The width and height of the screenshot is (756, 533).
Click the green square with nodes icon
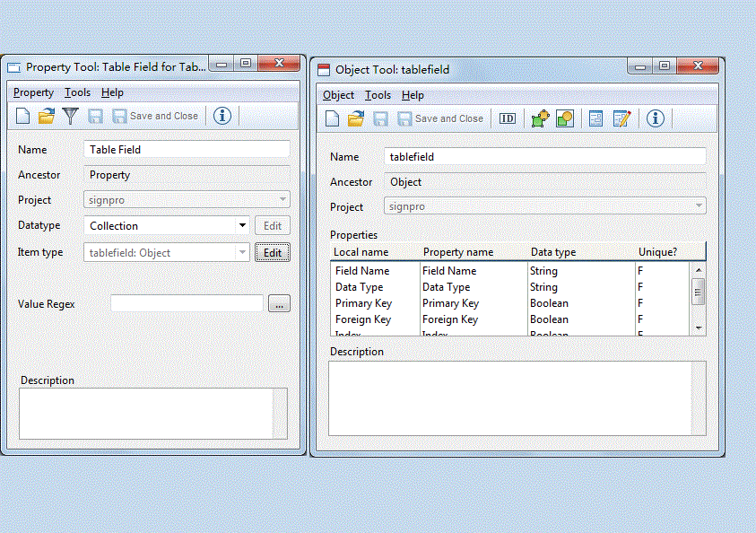pyautogui.click(x=539, y=118)
